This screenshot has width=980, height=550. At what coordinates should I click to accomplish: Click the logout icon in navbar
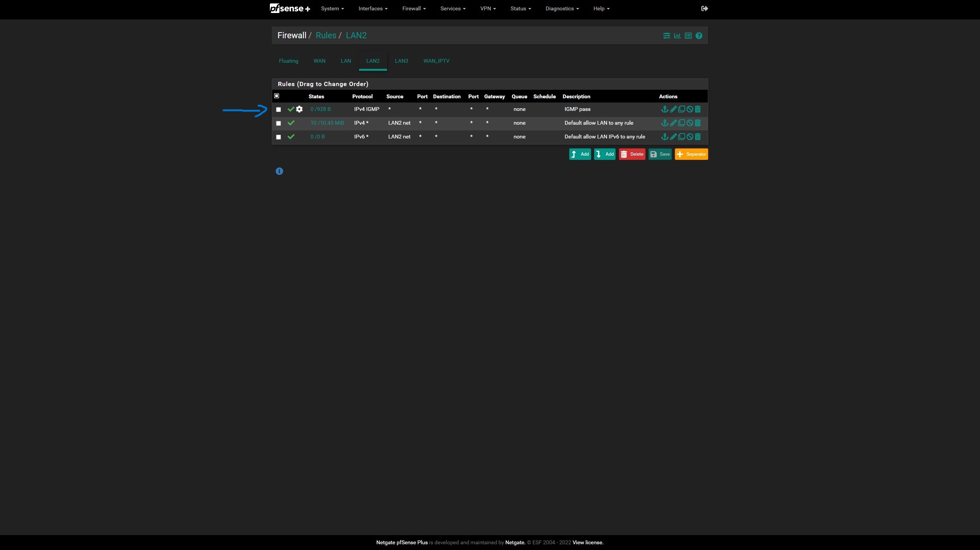[704, 8]
